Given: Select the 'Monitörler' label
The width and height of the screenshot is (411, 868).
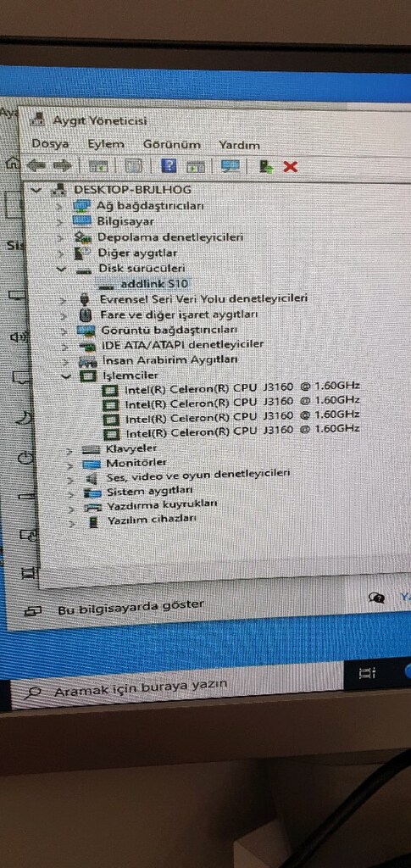Looking at the screenshot, I should tap(136, 462).
